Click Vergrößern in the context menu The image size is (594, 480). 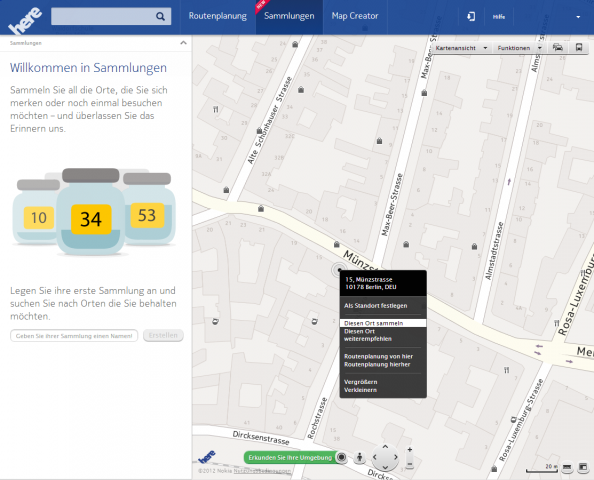[360, 382]
